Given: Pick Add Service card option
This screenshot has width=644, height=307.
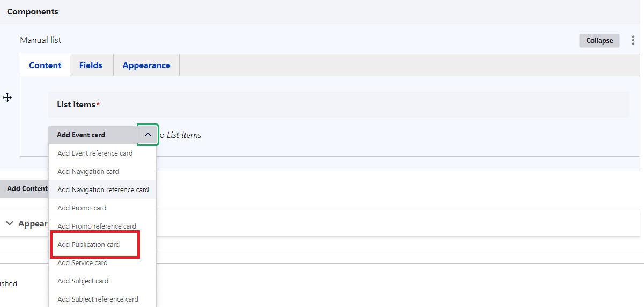Looking at the screenshot, I should 82,262.
